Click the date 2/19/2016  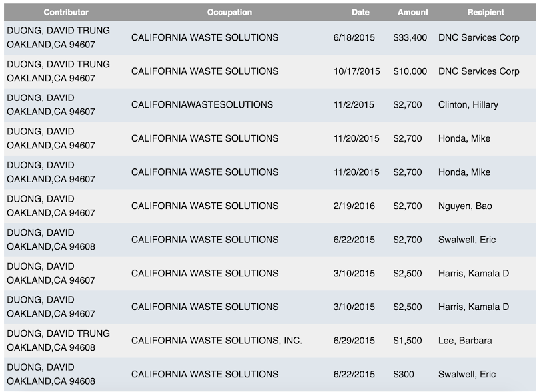(x=354, y=206)
